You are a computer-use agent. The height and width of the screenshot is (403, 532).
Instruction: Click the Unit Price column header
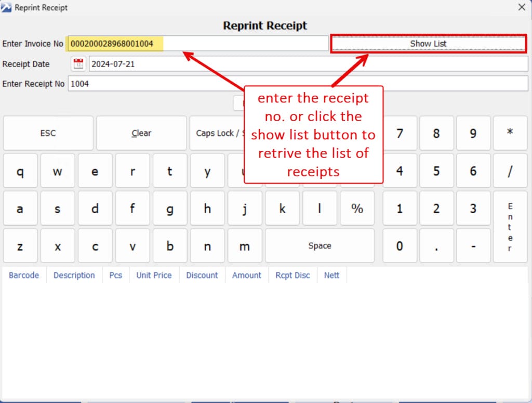pyautogui.click(x=154, y=275)
